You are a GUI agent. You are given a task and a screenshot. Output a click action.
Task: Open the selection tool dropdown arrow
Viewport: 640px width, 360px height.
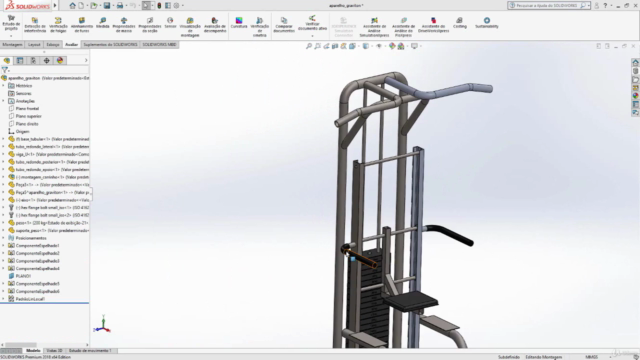pyautogui.click(x=152, y=6)
